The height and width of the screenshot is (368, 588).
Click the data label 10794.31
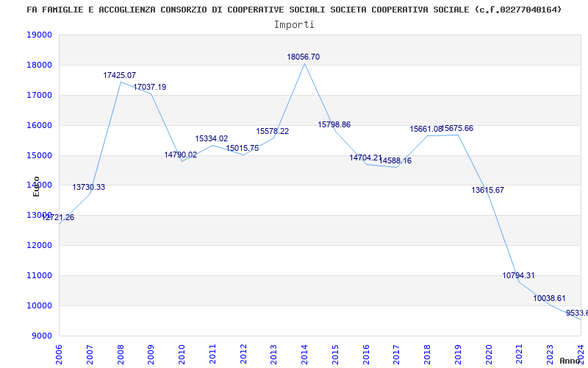[519, 275]
